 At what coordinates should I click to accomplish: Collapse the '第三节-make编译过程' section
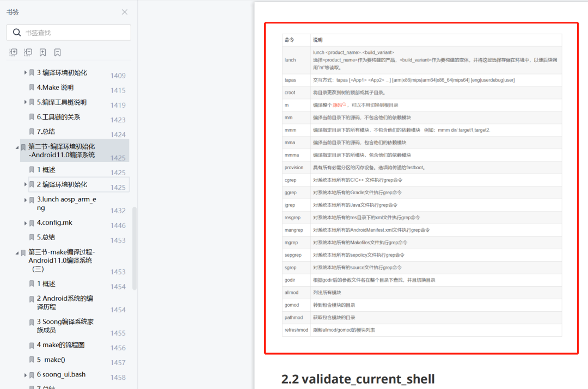pyautogui.click(x=17, y=253)
